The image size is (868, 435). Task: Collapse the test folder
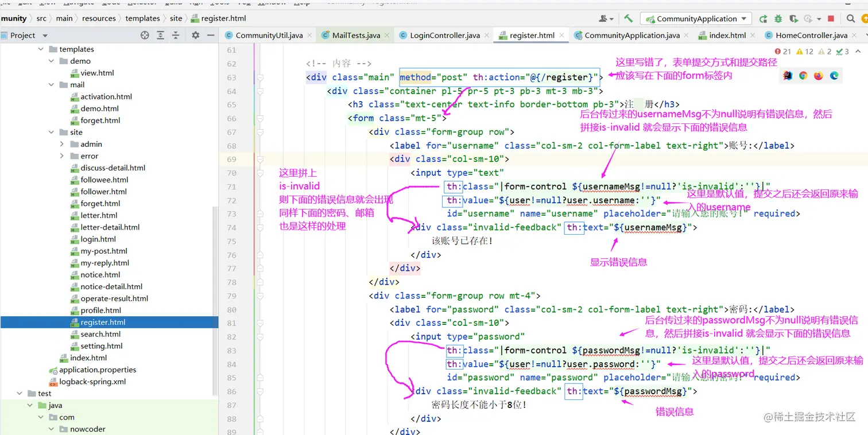coord(20,393)
